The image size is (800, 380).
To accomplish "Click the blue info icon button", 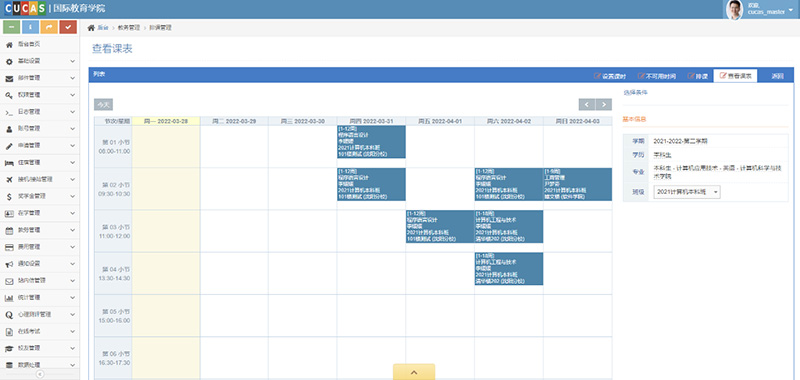I will click(x=31, y=27).
